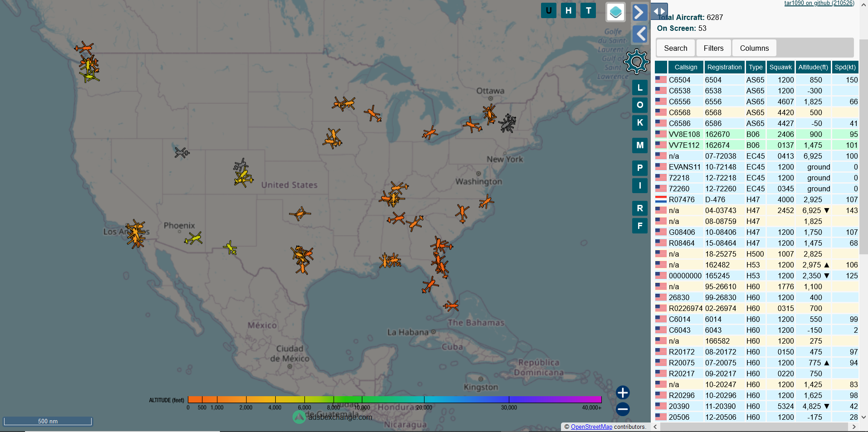This screenshot has height=432, width=868.
Task: Sort by Altitude(ft) column header
Action: pyautogui.click(x=813, y=67)
